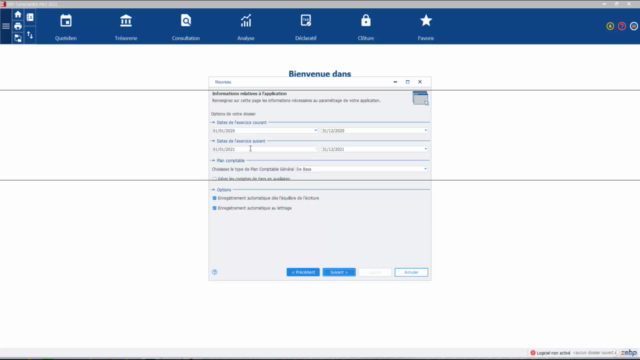The width and height of the screenshot is (640, 360).
Task: Click the yellow circle icon at ribbon right
Action: click(x=610, y=26)
